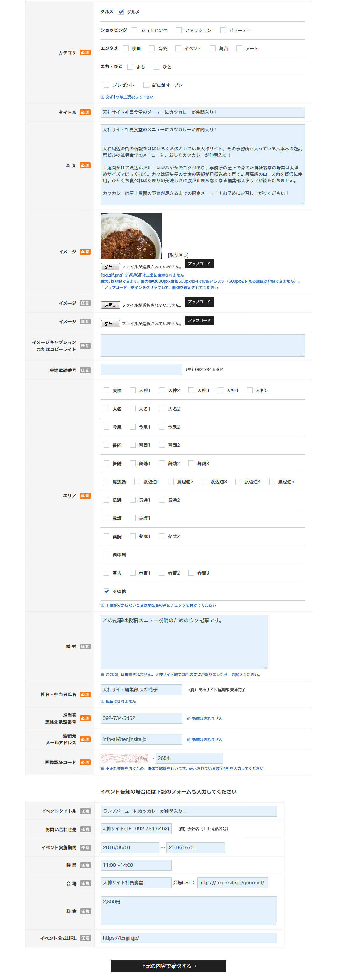Select the 天神1 area checkbox
This screenshot has height=980, width=337.
(x=132, y=390)
